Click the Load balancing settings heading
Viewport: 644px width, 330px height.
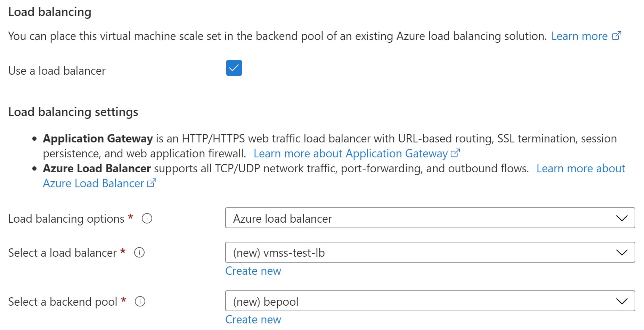point(73,112)
